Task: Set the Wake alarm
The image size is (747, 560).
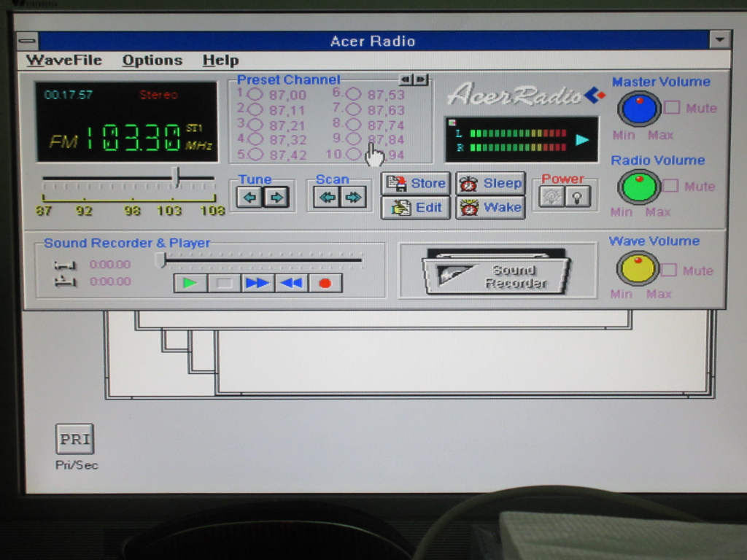Action: tap(491, 208)
